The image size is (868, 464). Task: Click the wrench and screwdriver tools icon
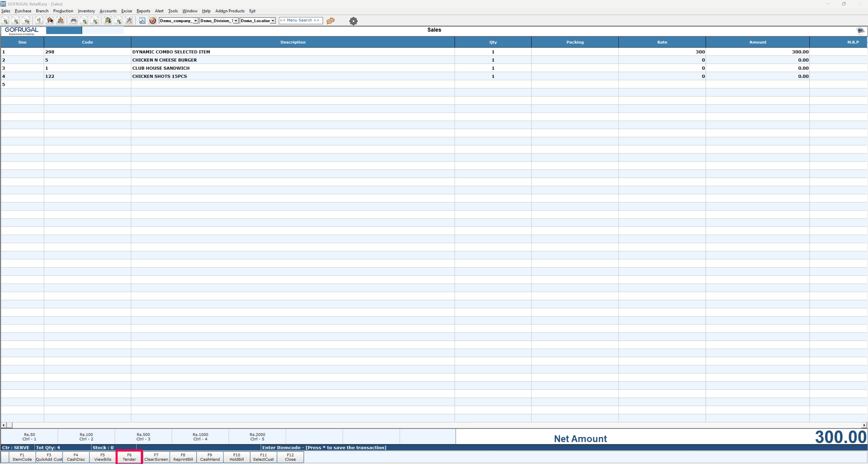pyautogui.click(x=129, y=21)
